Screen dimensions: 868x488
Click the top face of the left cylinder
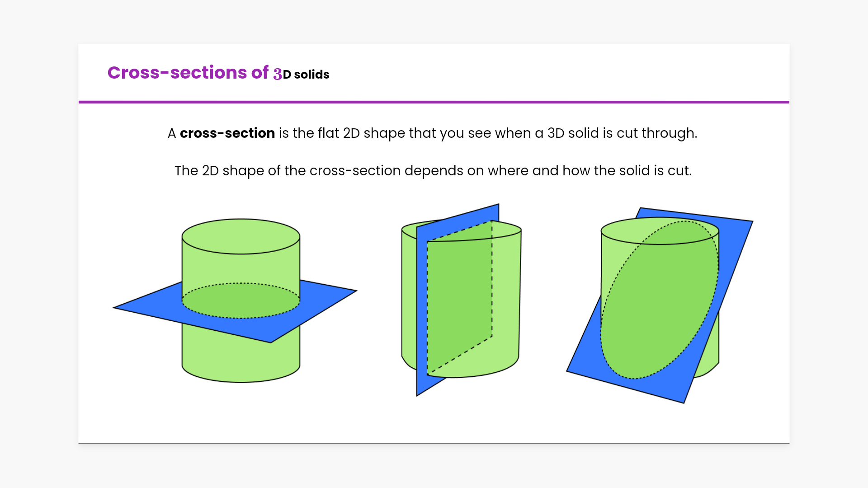coord(241,236)
